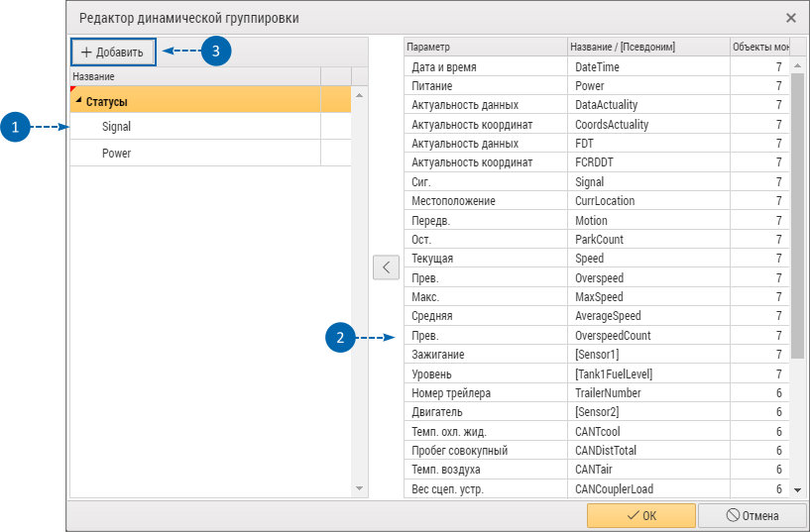Select the Уровень parameter row
This screenshot has height=532, width=810.
tap(597, 373)
